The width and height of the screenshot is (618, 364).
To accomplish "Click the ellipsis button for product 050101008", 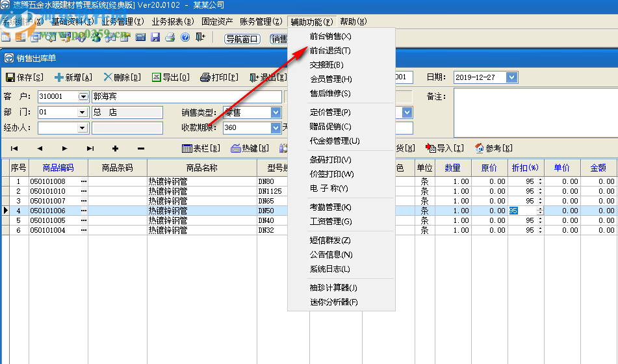I will [84, 181].
